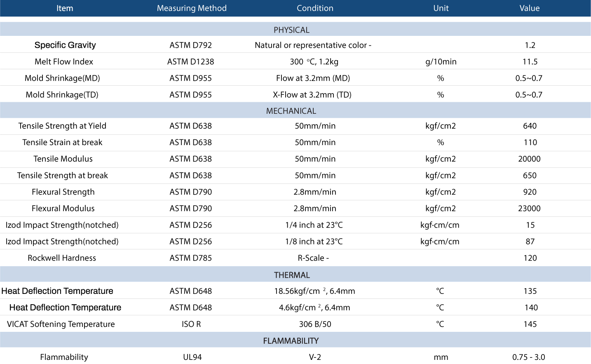The height and width of the screenshot is (364, 591).
Task: Select the THERMAL section heading
Action: [292, 275]
